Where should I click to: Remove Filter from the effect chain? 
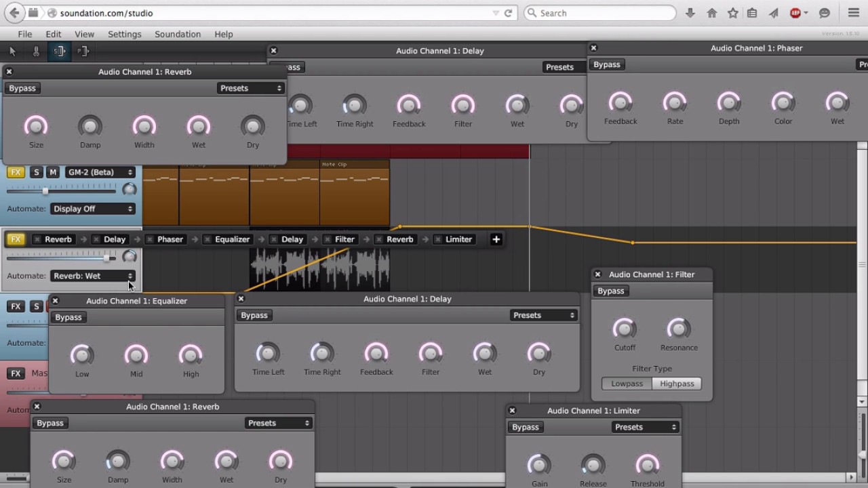coord(328,239)
